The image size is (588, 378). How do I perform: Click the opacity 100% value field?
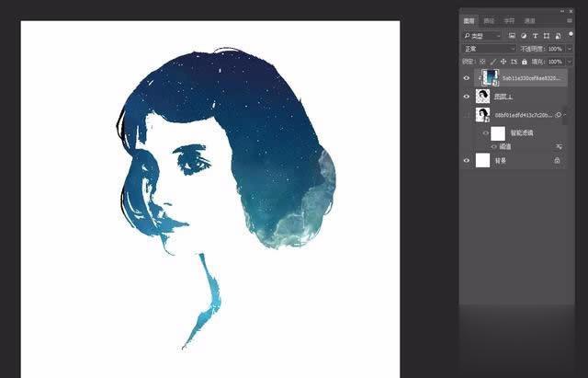pyautogui.click(x=555, y=49)
